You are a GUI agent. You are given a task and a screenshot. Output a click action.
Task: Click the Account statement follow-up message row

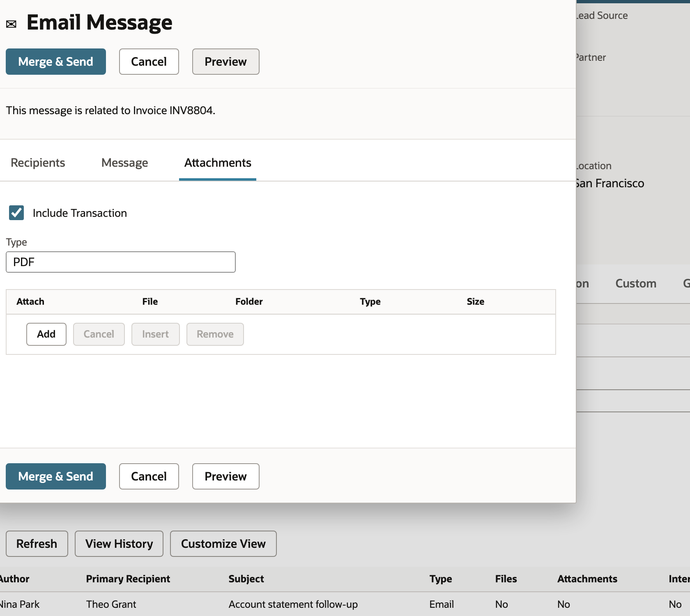click(345, 604)
